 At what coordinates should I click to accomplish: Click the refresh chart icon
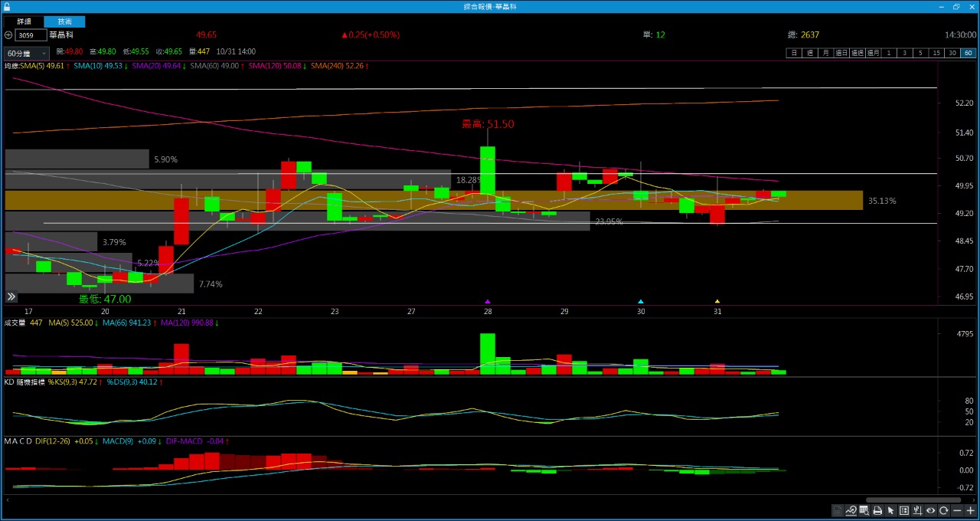pos(944,511)
